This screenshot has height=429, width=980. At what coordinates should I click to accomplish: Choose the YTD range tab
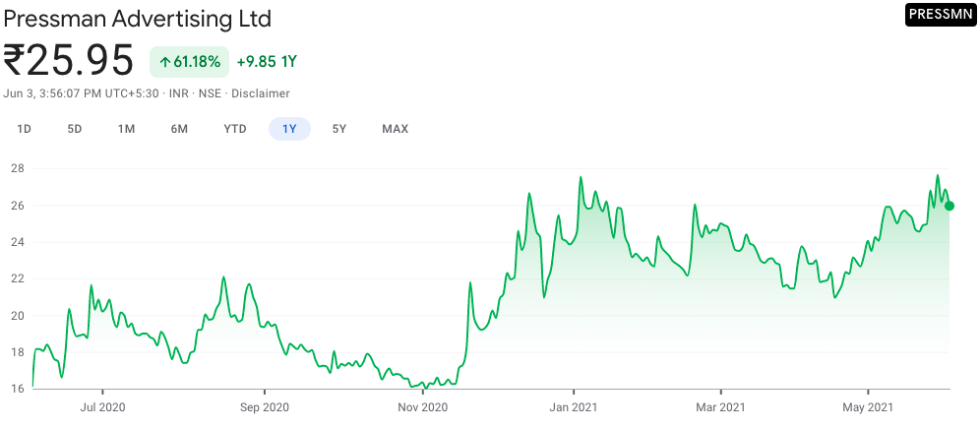tap(235, 130)
